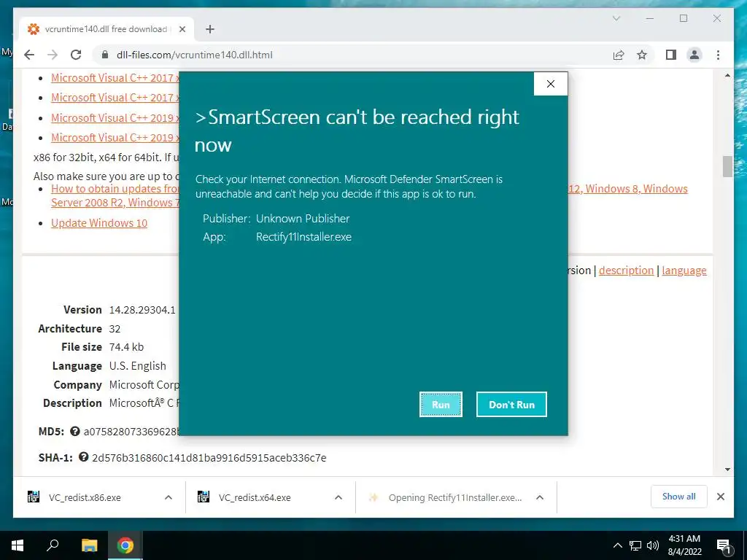Screen dimensions: 747x560
Task: Open taskbar search magnifier
Action: point(53,545)
